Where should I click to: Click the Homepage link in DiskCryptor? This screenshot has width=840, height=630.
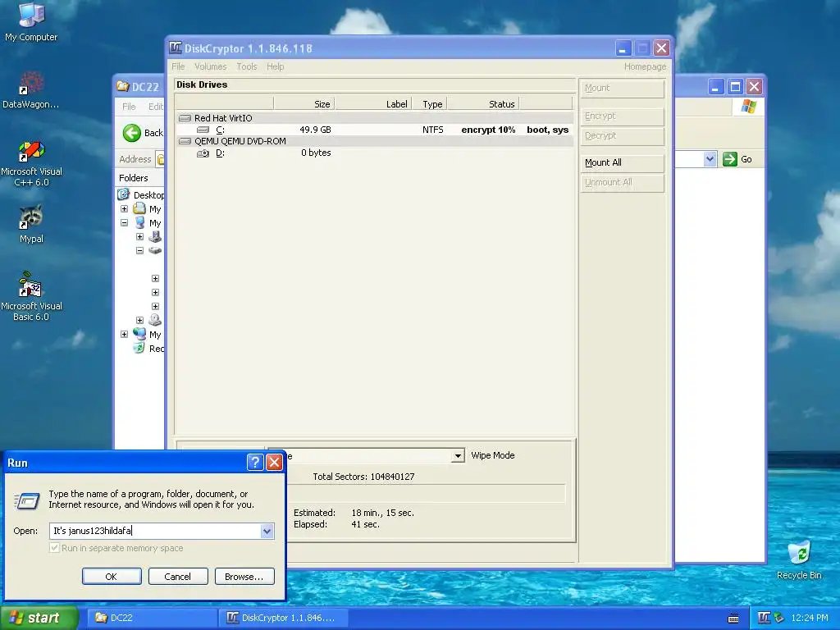pyautogui.click(x=645, y=66)
